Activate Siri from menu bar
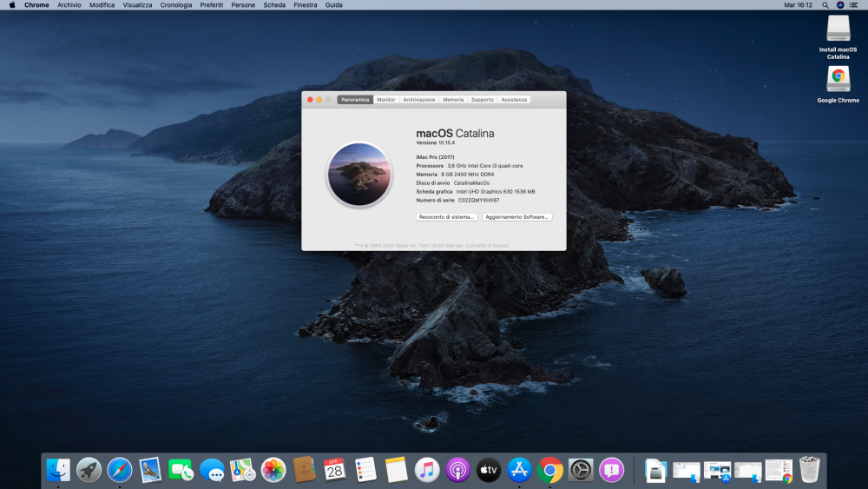The height and width of the screenshot is (489, 868). point(839,5)
